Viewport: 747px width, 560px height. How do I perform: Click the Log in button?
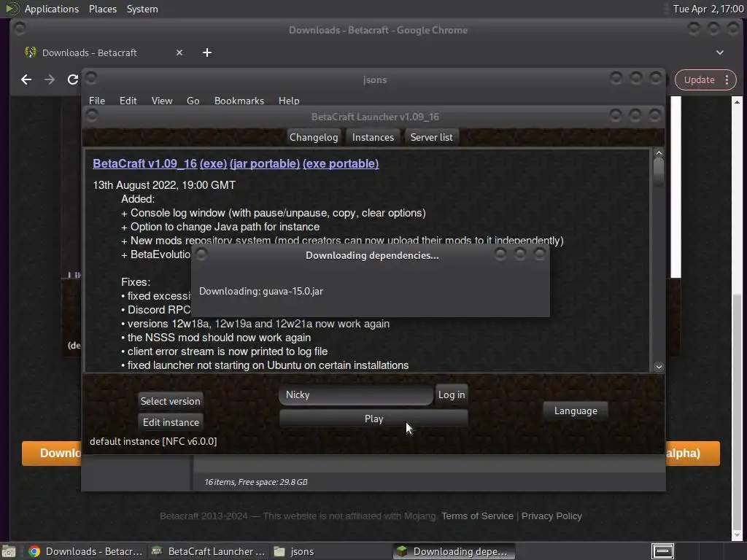click(452, 394)
